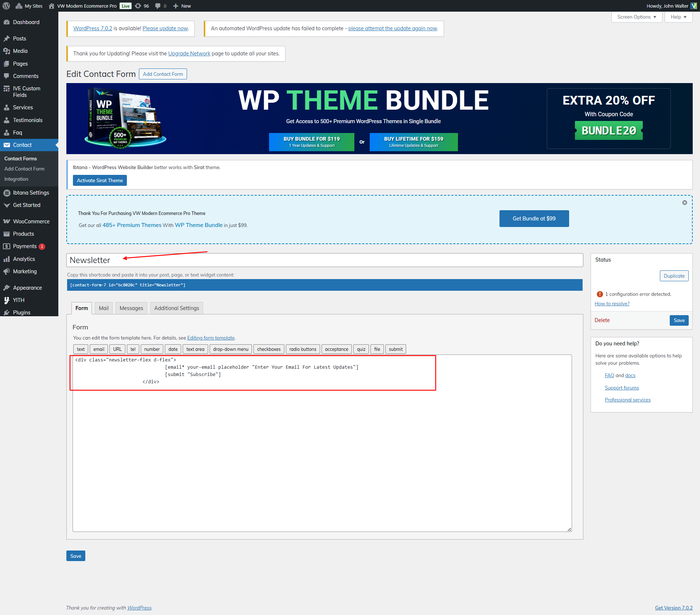Click the plus icon next to New
This screenshot has height=615, width=700.
pyautogui.click(x=176, y=6)
